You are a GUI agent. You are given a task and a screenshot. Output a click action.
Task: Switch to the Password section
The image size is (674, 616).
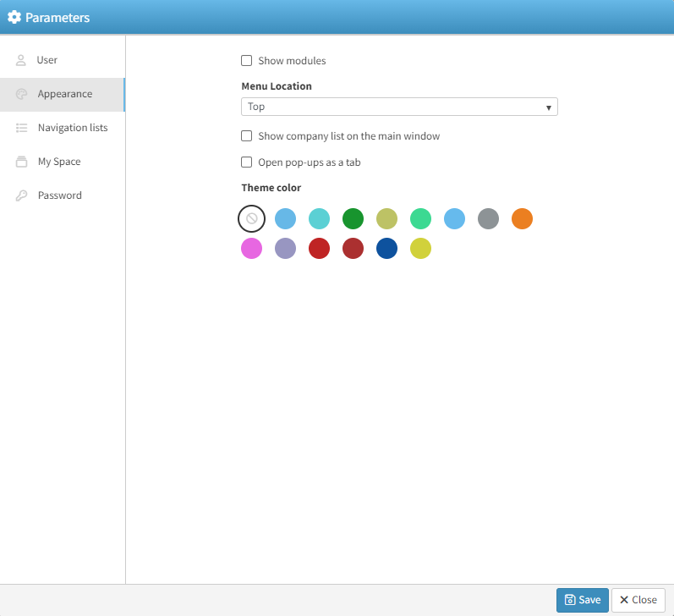click(60, 195)
